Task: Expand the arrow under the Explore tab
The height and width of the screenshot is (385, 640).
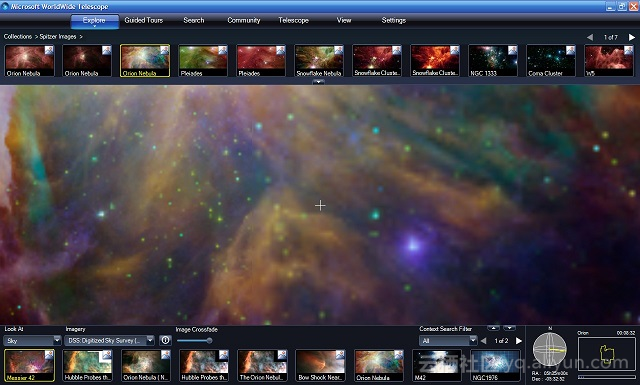Action: click(x=94, y=27)
